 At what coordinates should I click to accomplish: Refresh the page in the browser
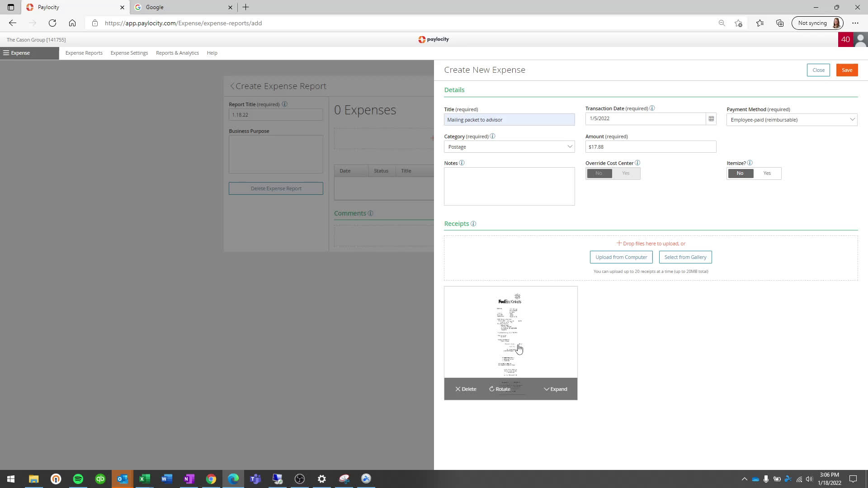[52, 23]
